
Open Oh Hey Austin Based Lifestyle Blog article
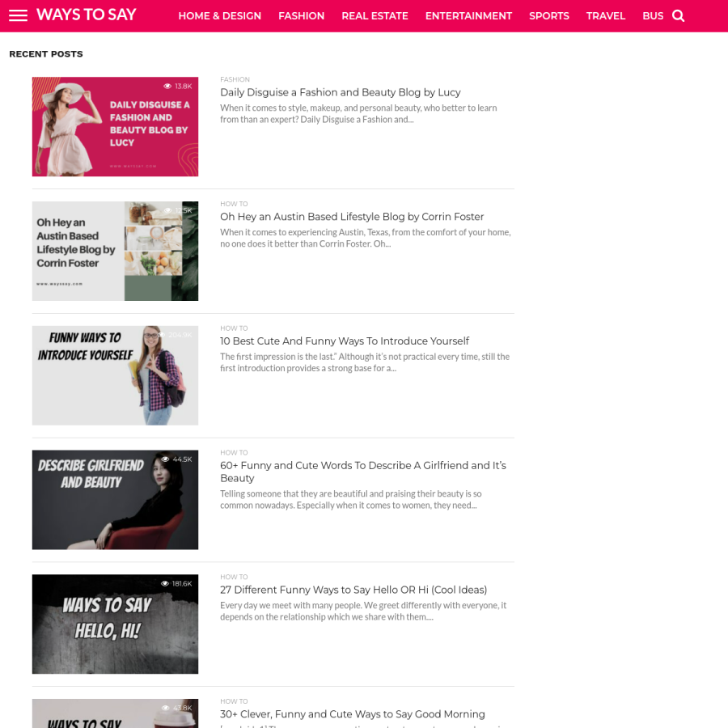coord(352,217)
